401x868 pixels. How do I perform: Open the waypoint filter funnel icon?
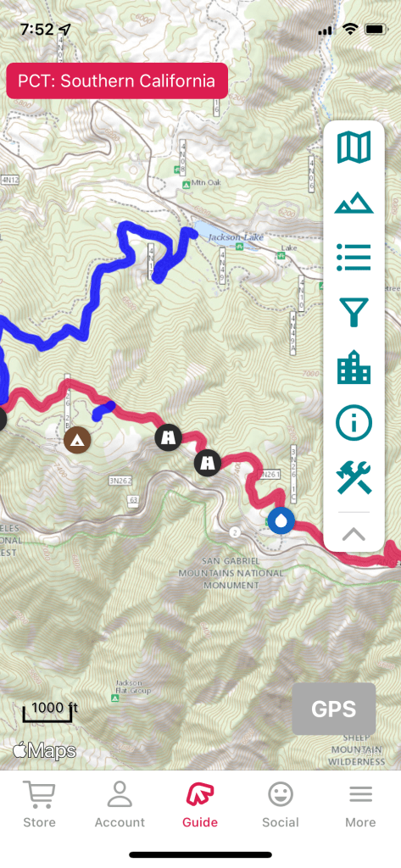point(354,312)
